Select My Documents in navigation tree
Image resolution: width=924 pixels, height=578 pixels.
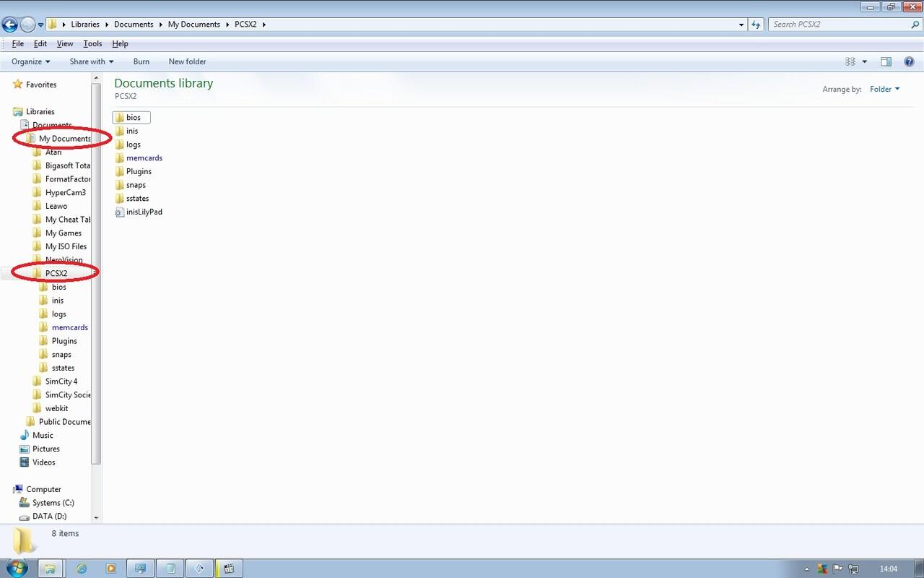pyautogui.click(x=65, y=139)
